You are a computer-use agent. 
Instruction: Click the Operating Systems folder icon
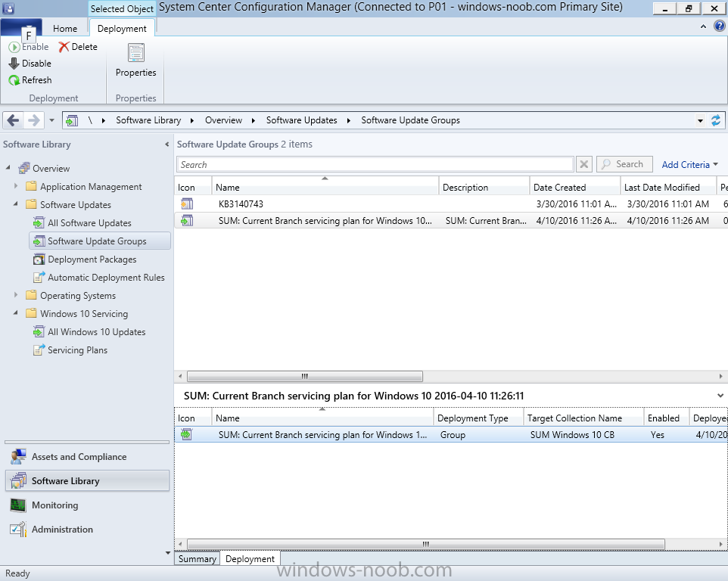click(31, 296)
